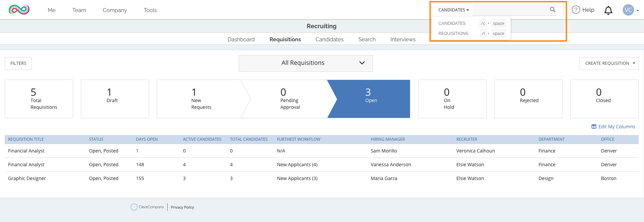This screenshot has width=644, height=222.
Task: Open the Me menu
Action: click(x=51, y=10)
